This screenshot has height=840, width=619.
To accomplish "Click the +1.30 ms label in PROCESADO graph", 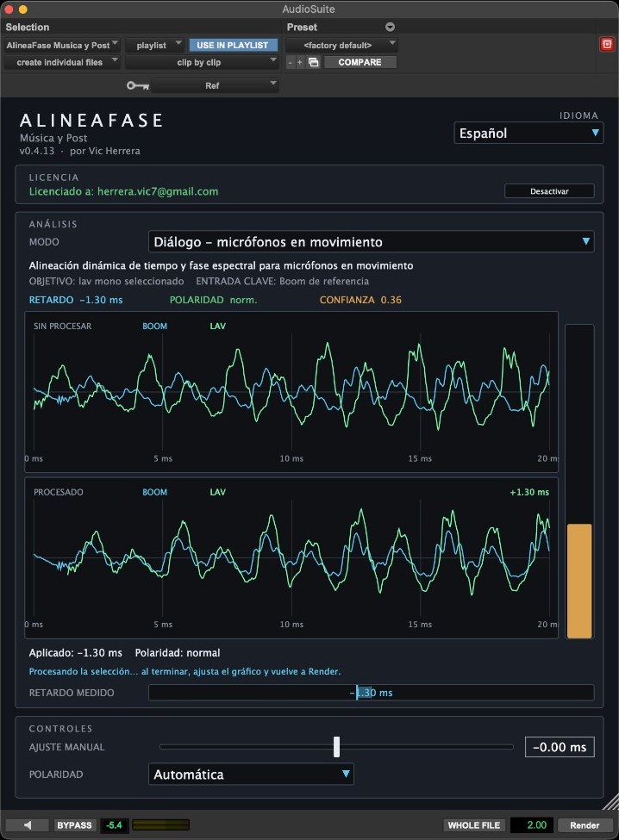I will 529,492.
